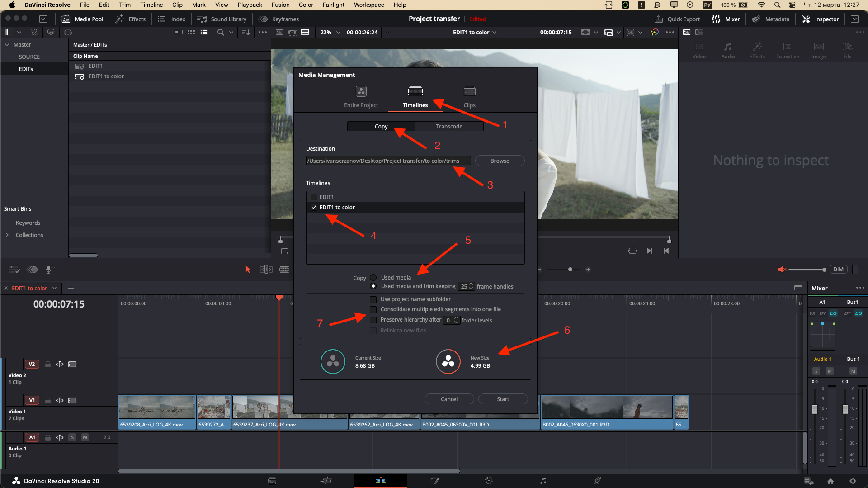
Task: Open the Playback menu
Action: point(250,5)
